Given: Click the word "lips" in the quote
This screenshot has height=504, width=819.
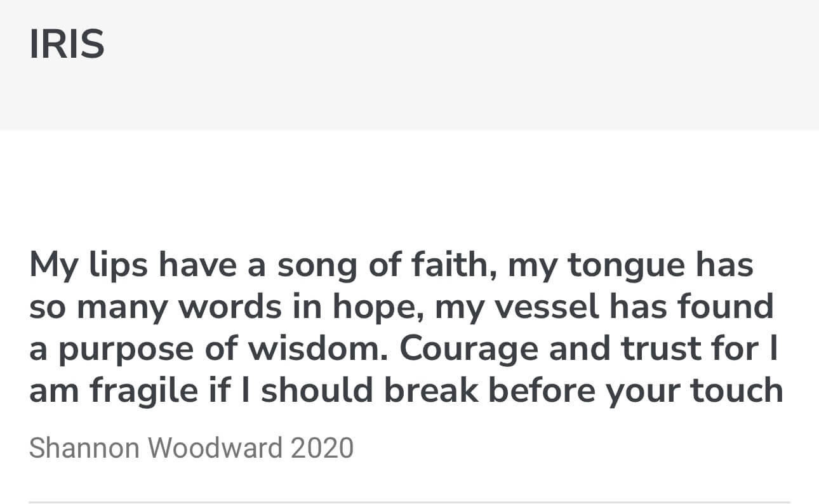Looking at the screenshot, I should [x=121, y=266].
